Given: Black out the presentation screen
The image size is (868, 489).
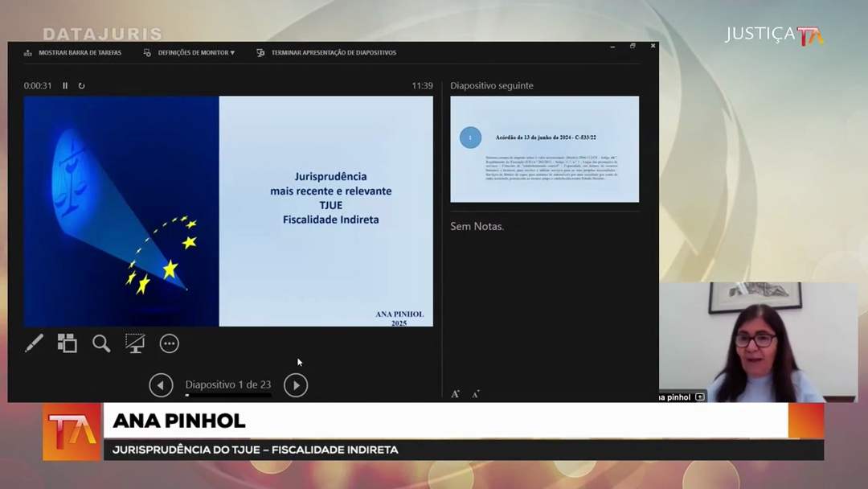Looking at the screenshot, I should (x=135, y=343).
